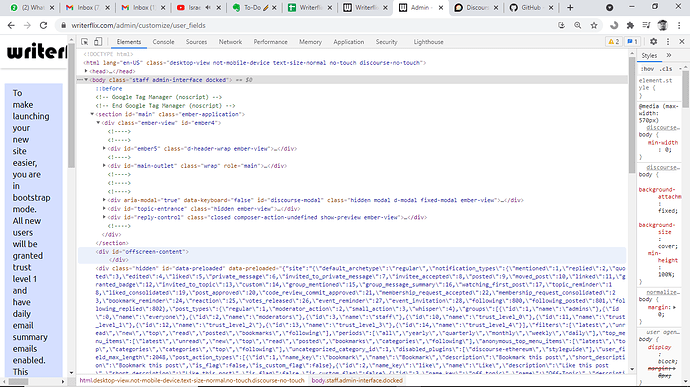
Task: Open Chrome three-dot menu
Action: 679,26
